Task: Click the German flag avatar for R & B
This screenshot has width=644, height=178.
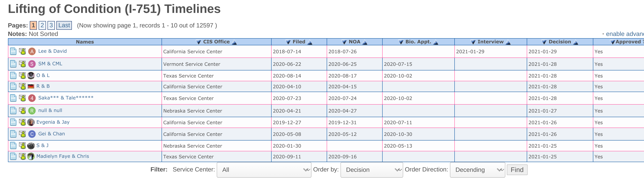Action: pos(31,86)
